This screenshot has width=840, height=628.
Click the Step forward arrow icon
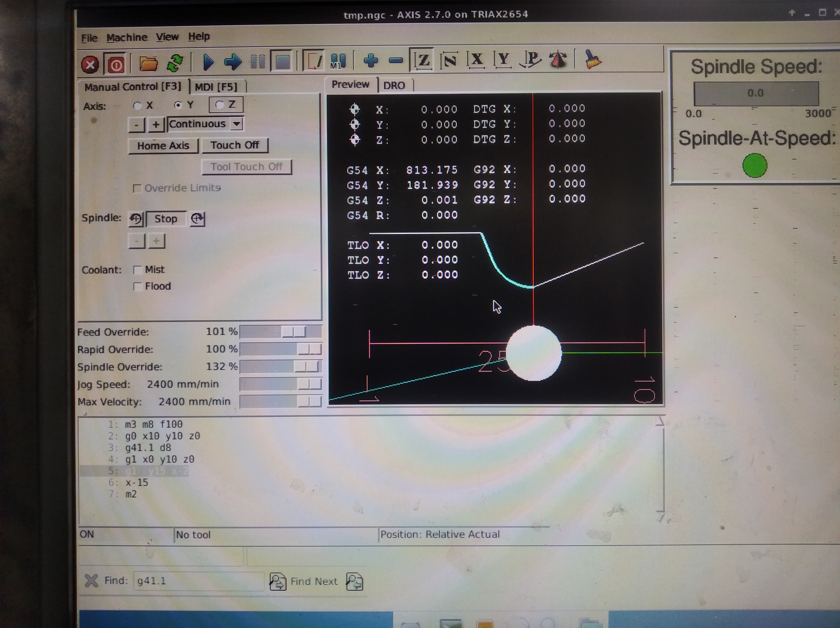click(x=233, y=61)
